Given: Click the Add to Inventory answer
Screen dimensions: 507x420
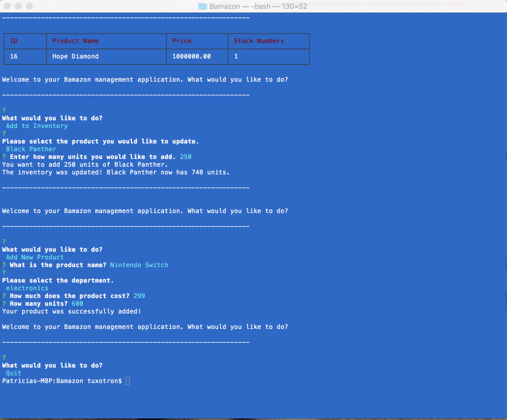Looking at the screenshot, I should coord(37,126).
